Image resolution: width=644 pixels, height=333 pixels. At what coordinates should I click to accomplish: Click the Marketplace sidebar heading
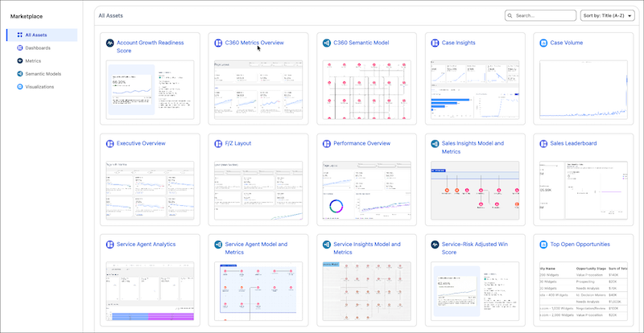coord(27,16)
